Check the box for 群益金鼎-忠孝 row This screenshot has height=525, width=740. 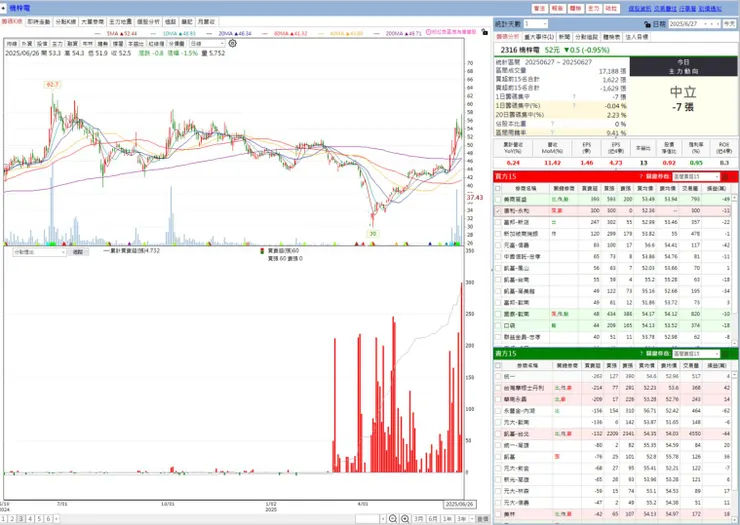498,337
